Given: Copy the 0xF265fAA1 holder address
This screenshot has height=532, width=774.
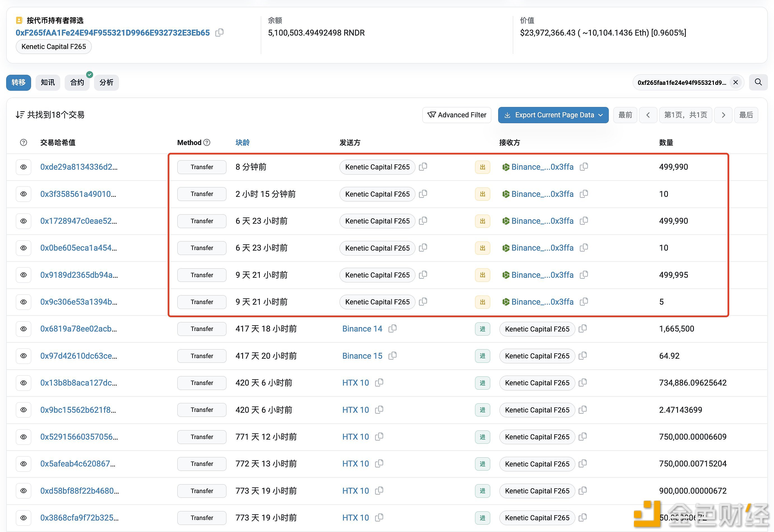Looking at the screenshot, I should 219,33.
